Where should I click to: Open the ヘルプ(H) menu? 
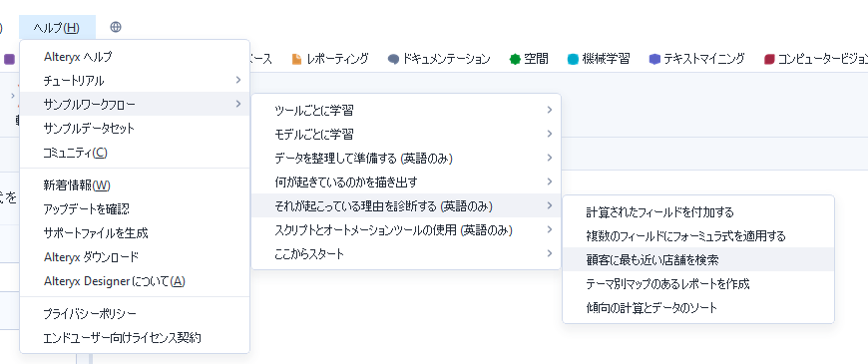pyautogui.click(x=57, y=27)
